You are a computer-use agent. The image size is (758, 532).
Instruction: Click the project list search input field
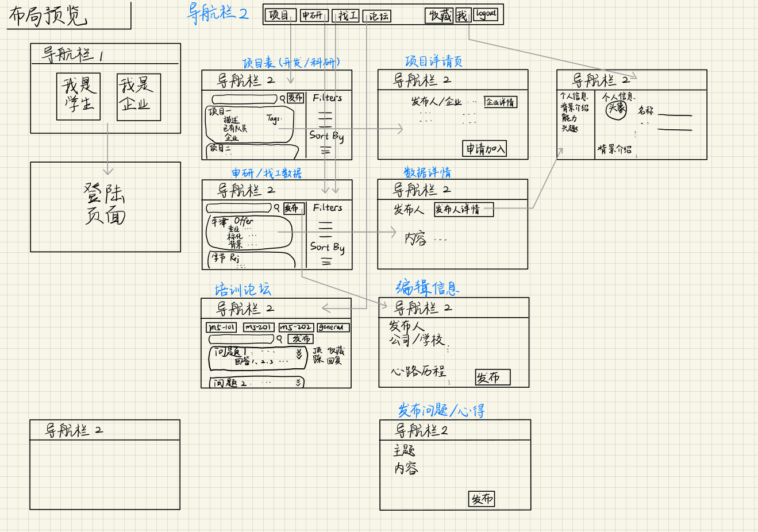pyautogui.click(x=244, y=99)
